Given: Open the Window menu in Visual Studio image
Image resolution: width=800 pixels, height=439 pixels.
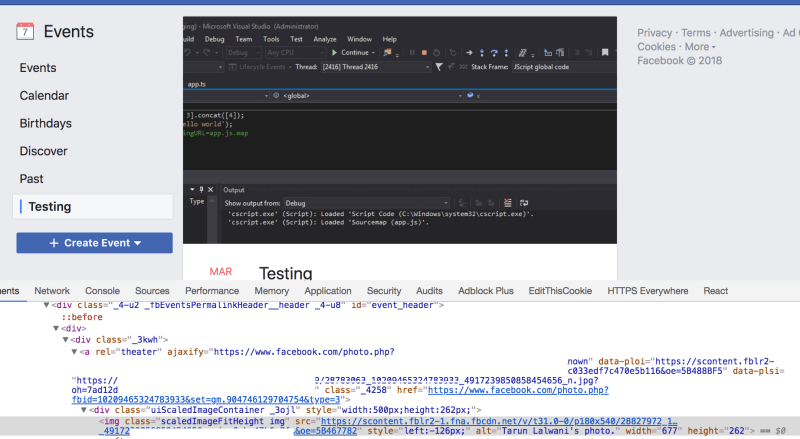Looking at the screenshot, I should (359, 39).
